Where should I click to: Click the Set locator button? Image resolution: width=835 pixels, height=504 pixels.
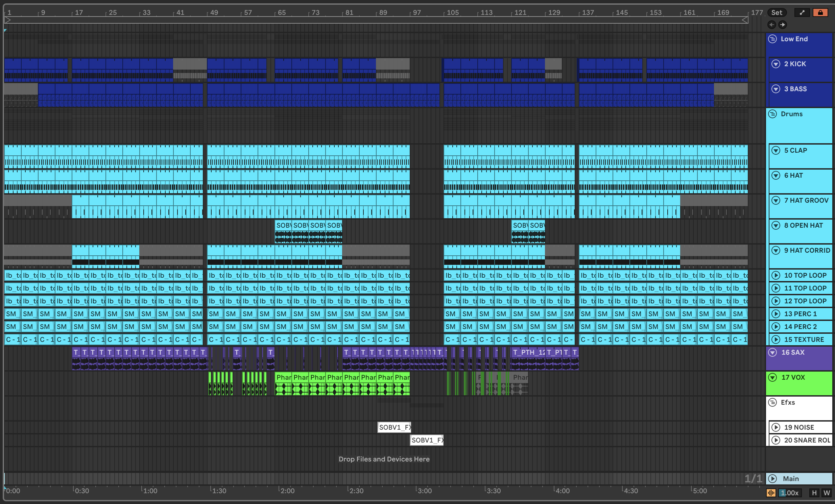pyautogui.click(x=777, y=12)
